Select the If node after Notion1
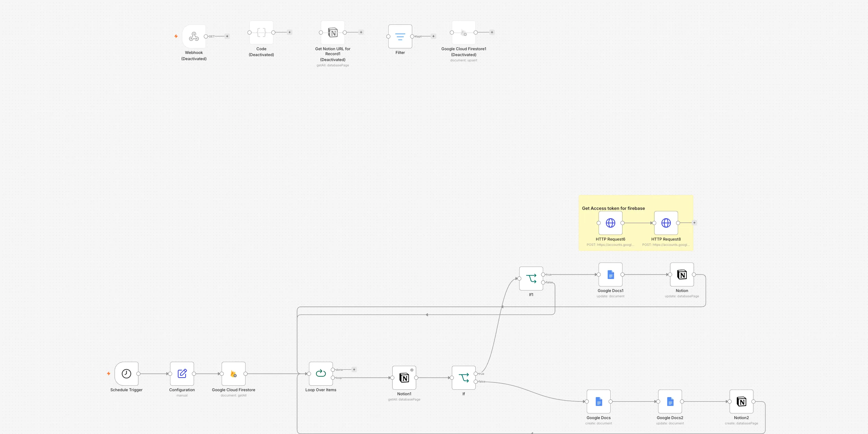Image resolution: width=868 pixels, height=434 pixels. (x=464, y=378)
